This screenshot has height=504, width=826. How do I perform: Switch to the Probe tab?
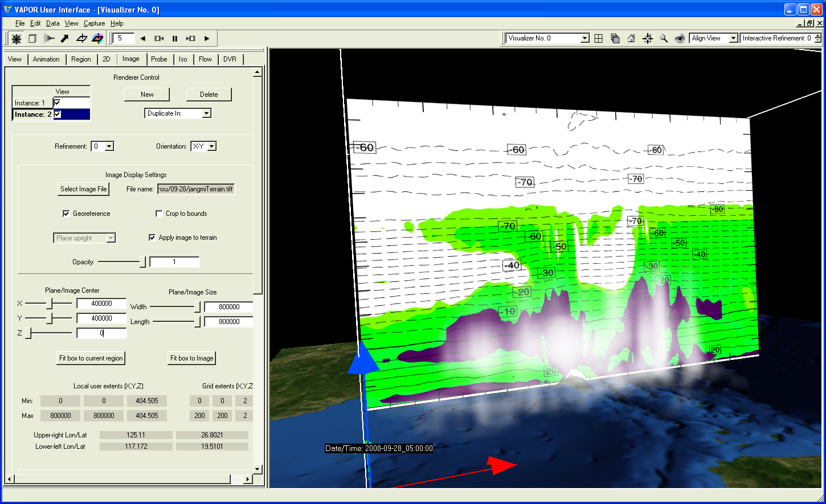159,59
